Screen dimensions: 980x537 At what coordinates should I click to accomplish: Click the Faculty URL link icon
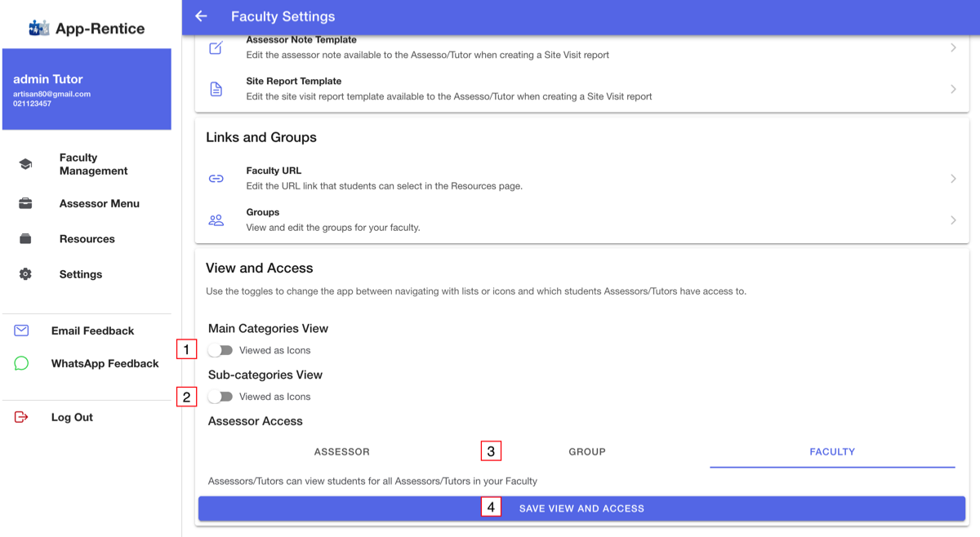pyautogui.click(x=216, y=179)
